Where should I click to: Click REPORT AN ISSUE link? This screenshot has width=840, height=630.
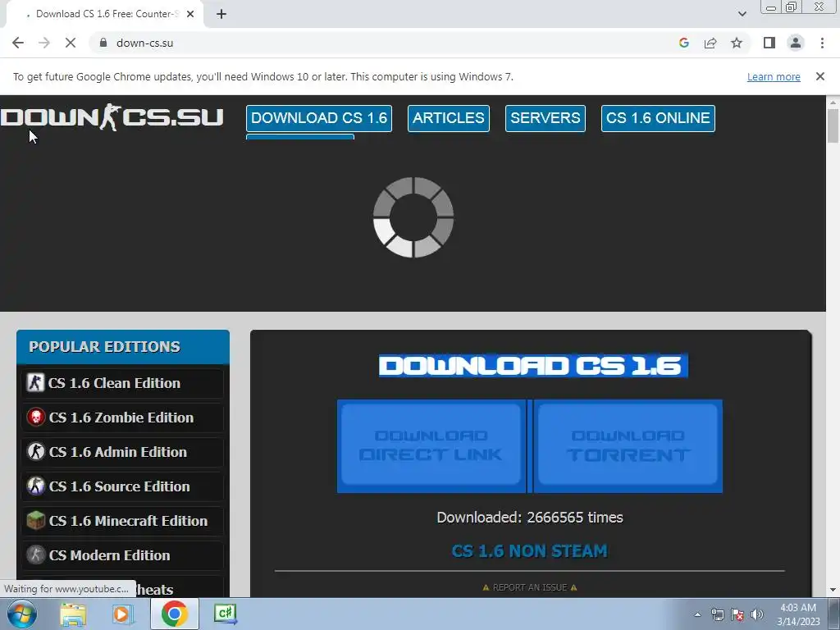pyautogui.click(x=529, y=587)
